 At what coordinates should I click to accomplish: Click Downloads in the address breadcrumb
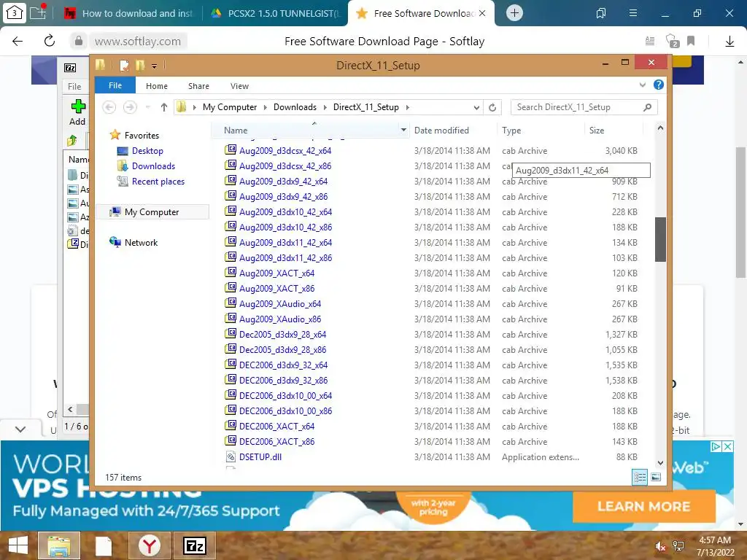coord(295,107)
